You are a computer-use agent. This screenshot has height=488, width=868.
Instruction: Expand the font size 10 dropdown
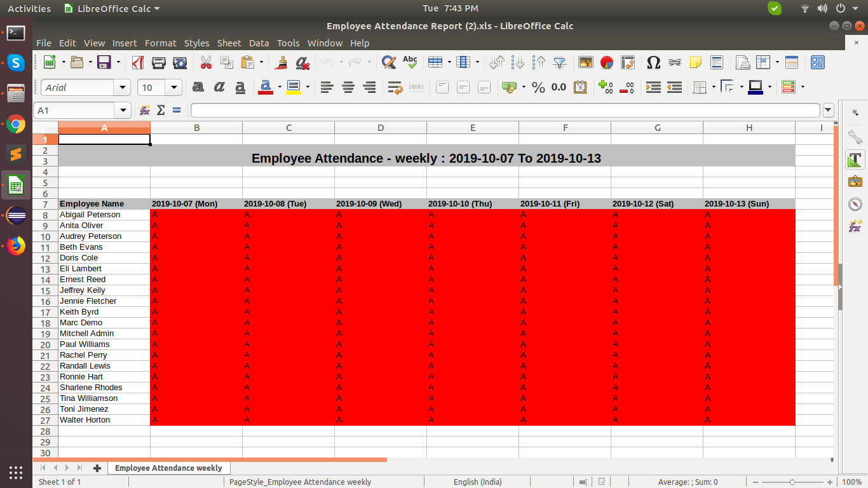pyautogui.click(x=174, y=87)
